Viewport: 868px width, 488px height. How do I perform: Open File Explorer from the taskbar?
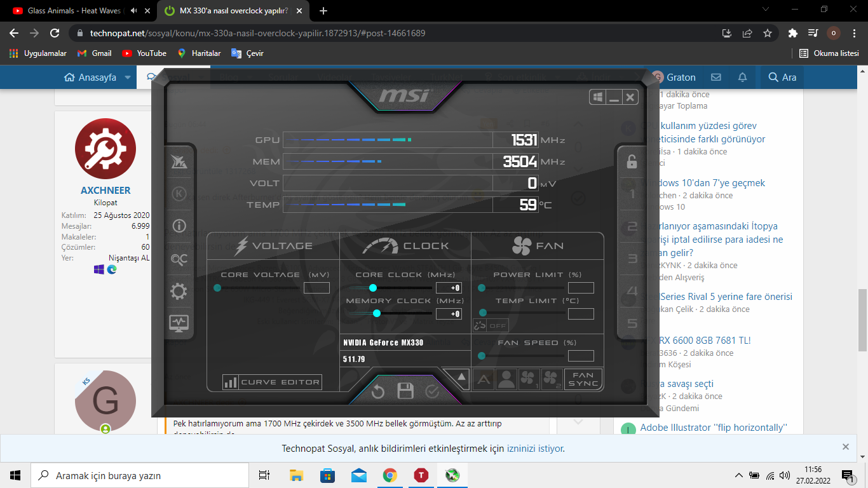(296, 475)
